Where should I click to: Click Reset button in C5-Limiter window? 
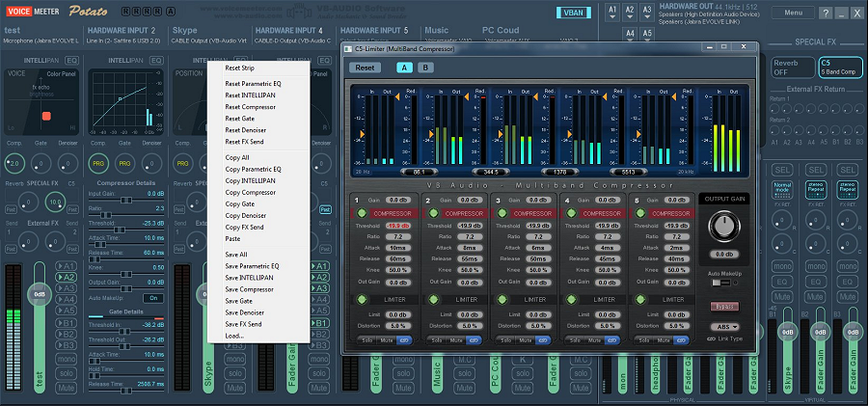click(365, 68)
